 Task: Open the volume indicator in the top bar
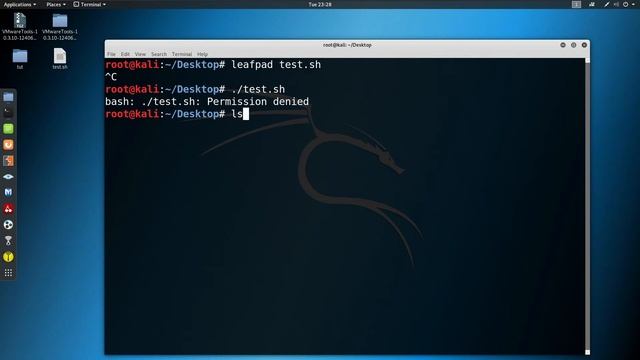point(616,4)
